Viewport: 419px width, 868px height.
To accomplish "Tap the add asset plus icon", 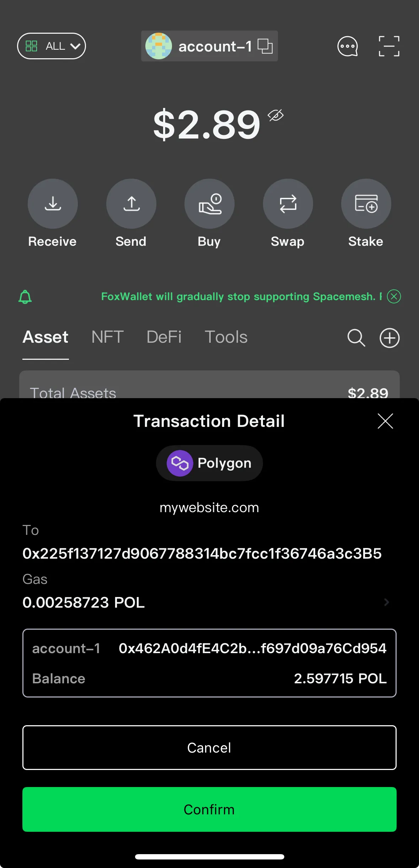I will click(390, 337).
